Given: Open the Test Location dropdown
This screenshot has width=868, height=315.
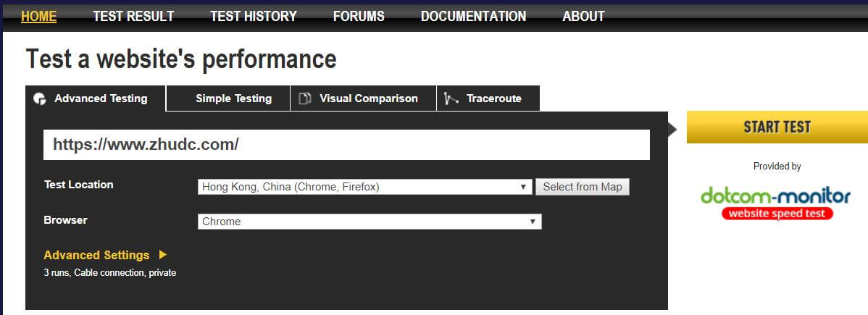Looking at the screenshot, I should tap(365, 187).
